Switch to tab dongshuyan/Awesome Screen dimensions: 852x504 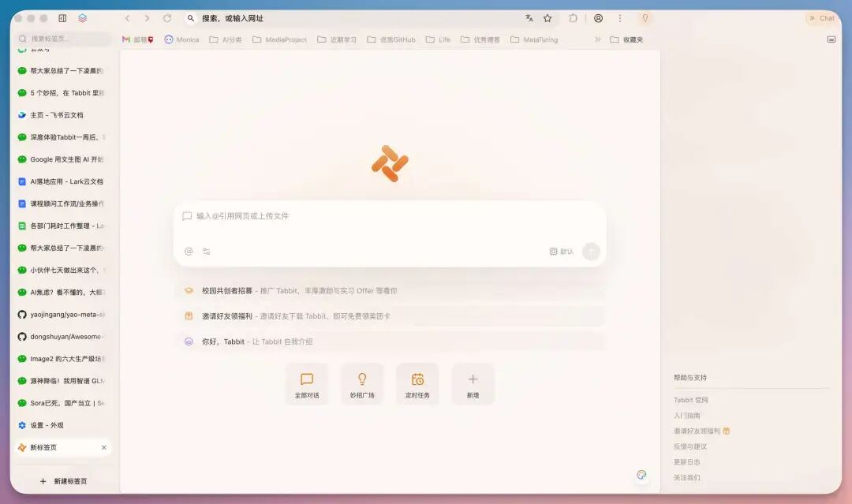tap(64, 337)
